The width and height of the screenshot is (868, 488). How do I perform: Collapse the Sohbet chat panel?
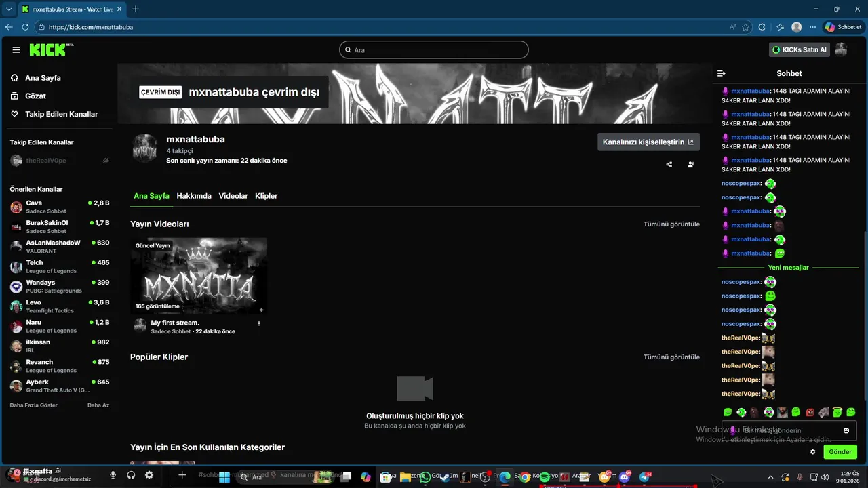coord(722,73)
